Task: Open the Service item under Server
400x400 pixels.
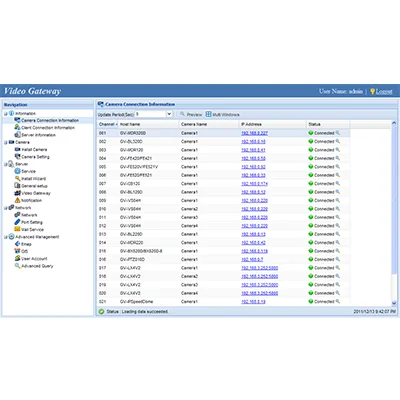Action: coord(28,171)
